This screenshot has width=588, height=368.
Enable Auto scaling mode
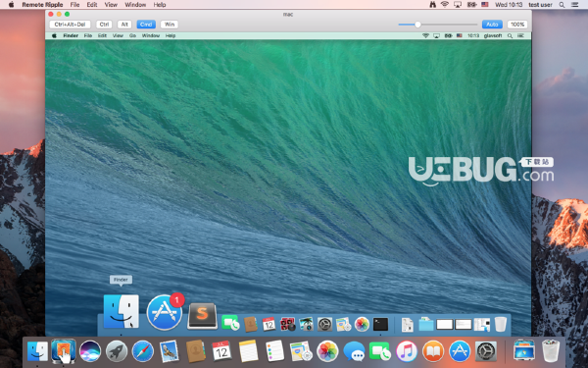(x=492, y=25)
